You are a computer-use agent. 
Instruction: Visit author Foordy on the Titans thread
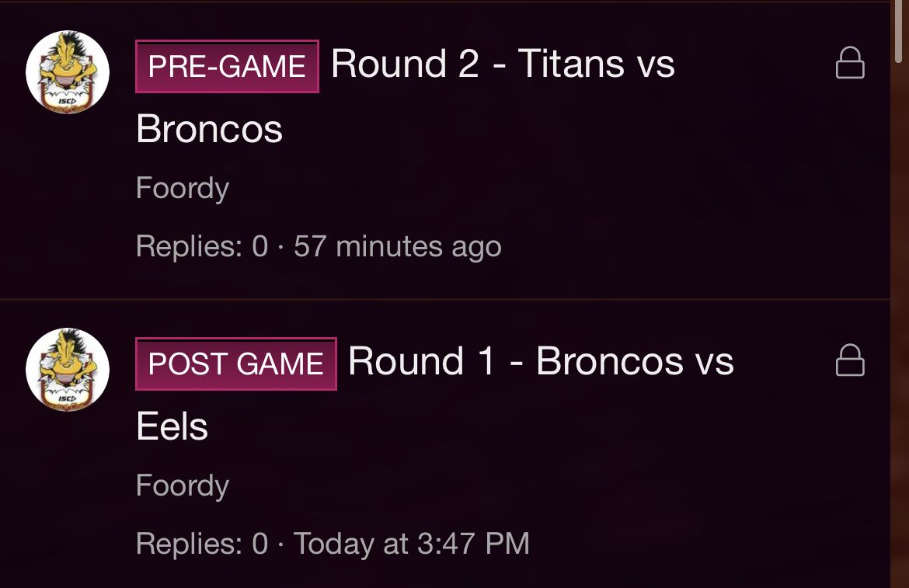point(183,188)
